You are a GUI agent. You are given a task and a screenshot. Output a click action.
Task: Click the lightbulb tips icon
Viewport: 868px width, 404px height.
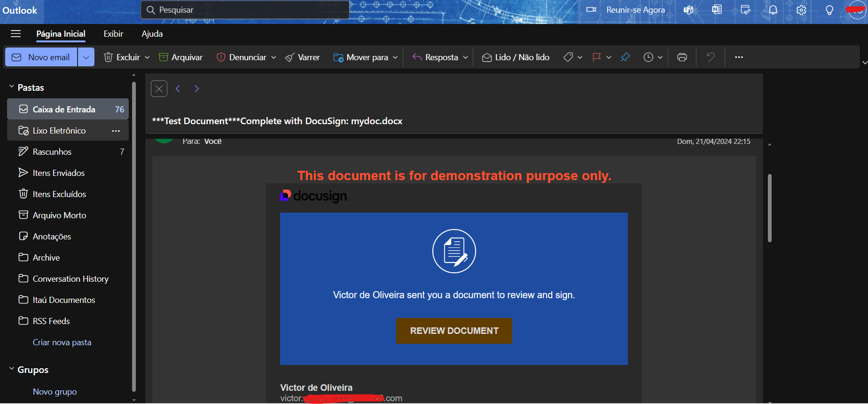click(829, 10)
